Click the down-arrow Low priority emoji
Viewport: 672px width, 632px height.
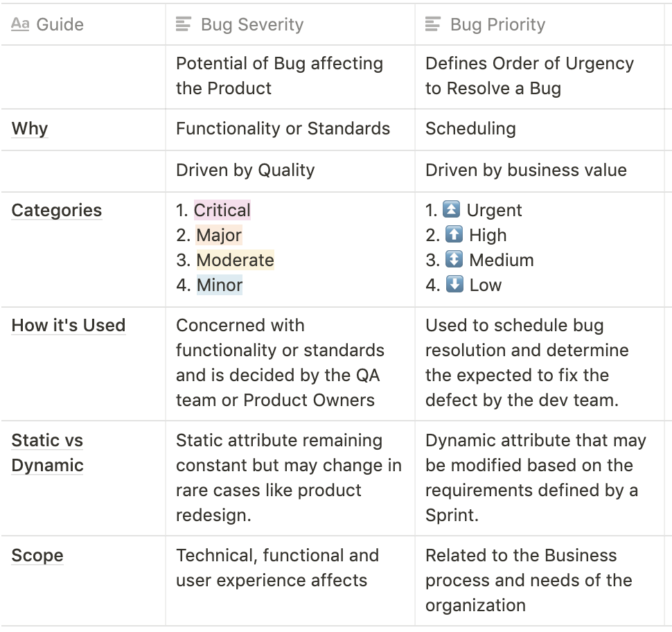454,284
